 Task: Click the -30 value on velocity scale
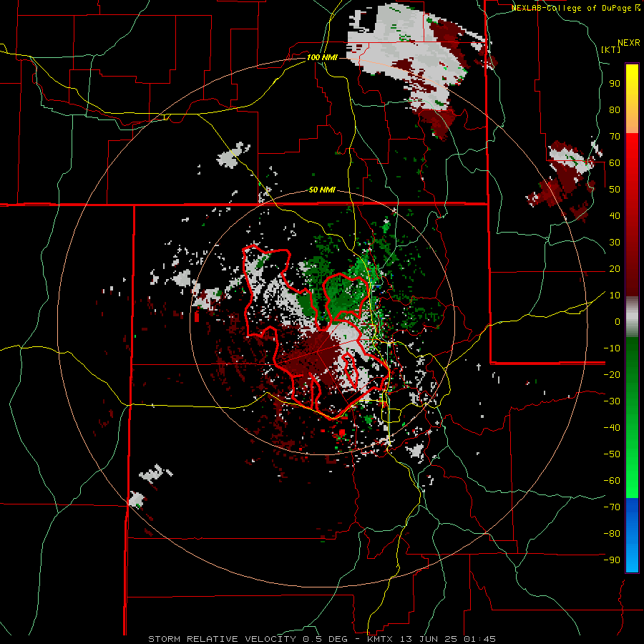[x=612, y=401]
